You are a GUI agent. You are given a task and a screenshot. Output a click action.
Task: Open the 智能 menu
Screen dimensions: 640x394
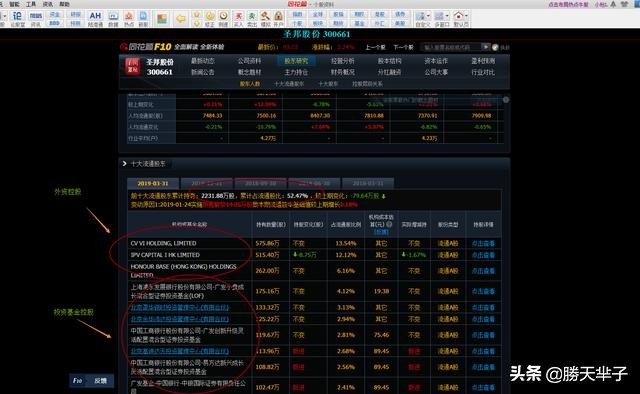(14, 4)
